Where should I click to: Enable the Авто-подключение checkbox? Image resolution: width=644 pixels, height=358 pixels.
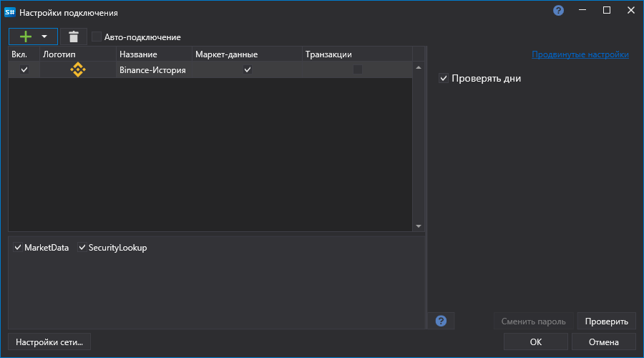[96, 37]
